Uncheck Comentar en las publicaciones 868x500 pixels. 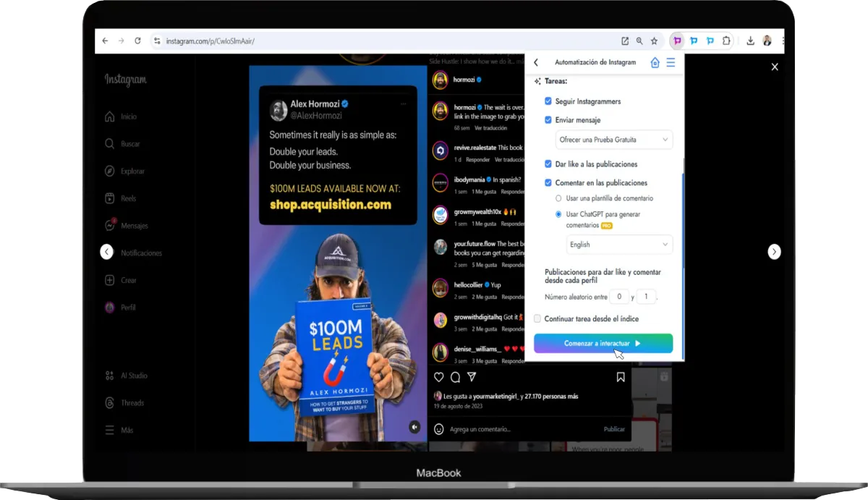coord(548,183)
